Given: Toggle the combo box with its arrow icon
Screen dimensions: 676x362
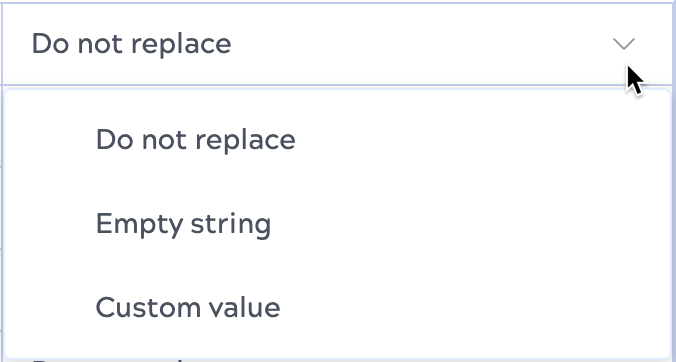Looking at the screenshot, I should click(623, 44).
